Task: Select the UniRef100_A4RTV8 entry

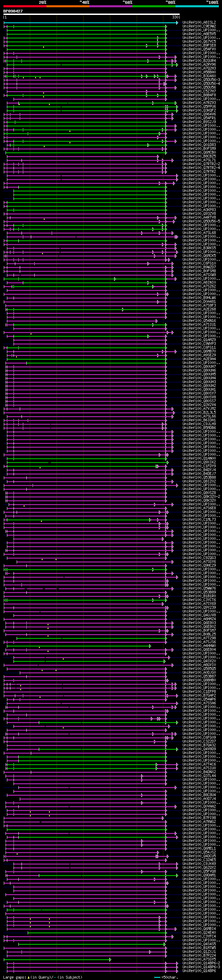Action: 199,217
